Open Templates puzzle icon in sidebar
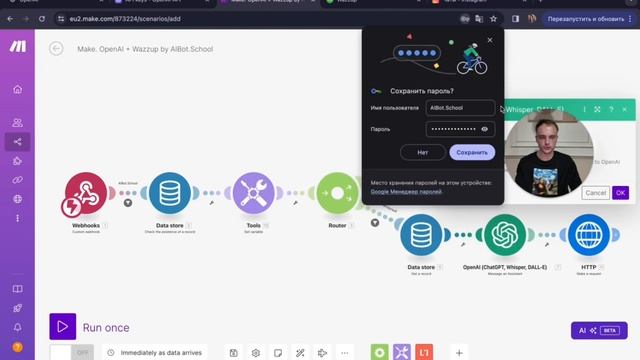The height and width of the screenshot is (360, 640). click(x=18, y=161)
